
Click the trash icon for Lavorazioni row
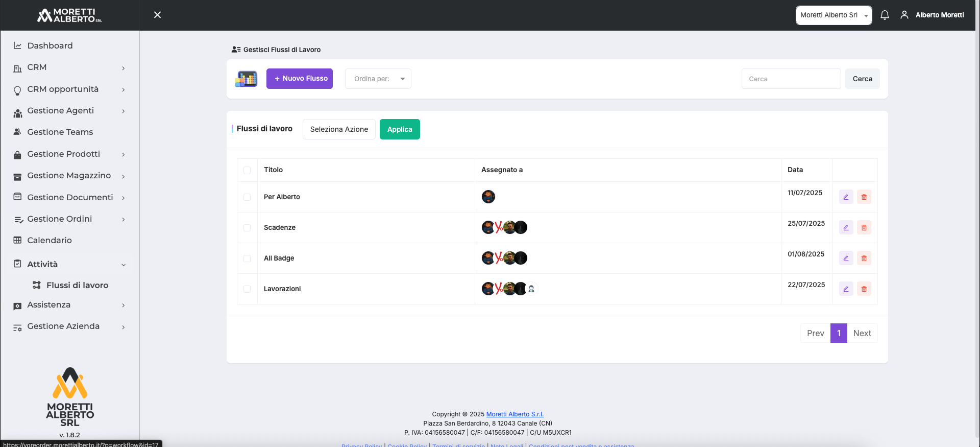[864, 289]
